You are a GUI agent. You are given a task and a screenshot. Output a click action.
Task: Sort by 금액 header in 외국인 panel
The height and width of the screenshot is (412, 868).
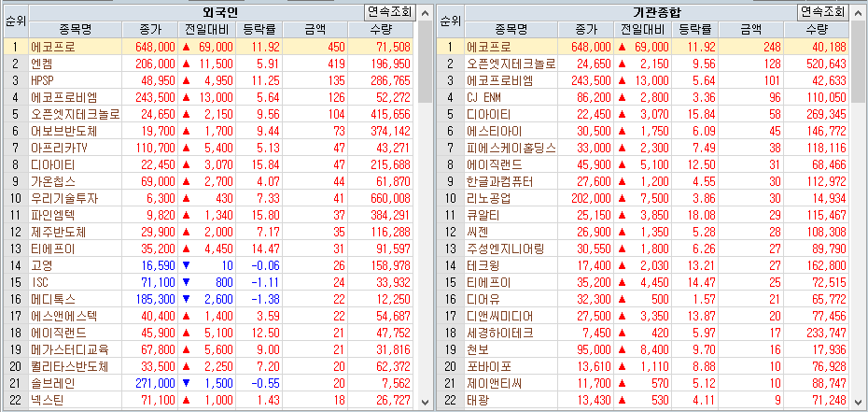pos(315,29)
